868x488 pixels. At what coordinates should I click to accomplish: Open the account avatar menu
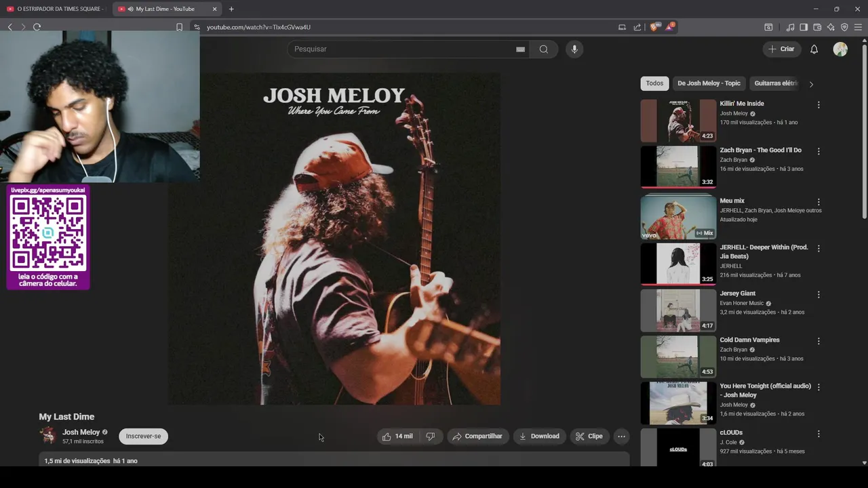point(840,49)
